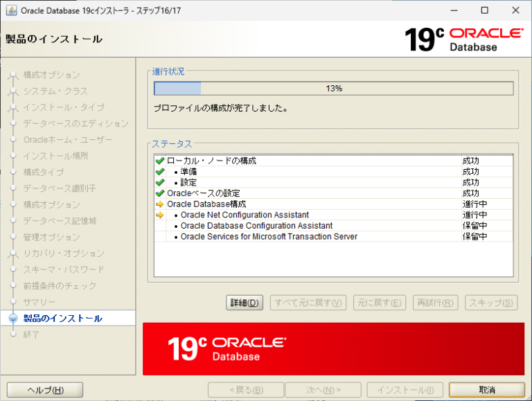Minimize the installer window
The width and height of the screenshot is (532, 401).
454,10
